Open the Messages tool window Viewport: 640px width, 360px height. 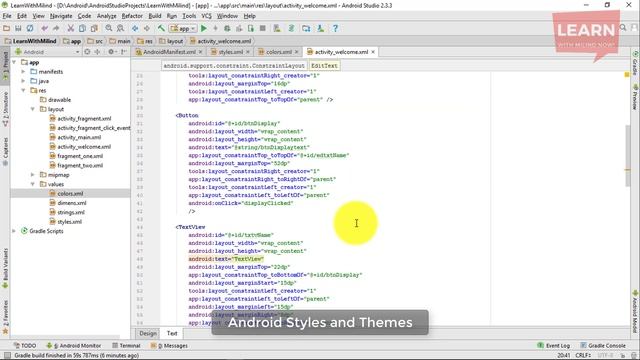click(169, 346)
